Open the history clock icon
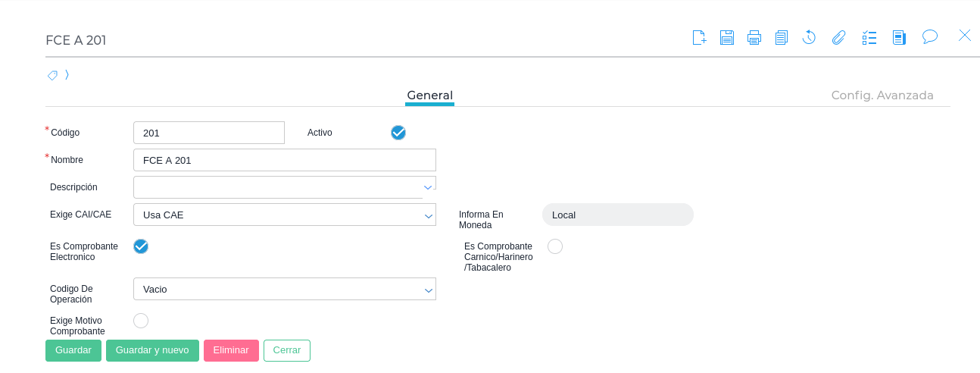Screen dimensions: 980x373 point(809,37)
